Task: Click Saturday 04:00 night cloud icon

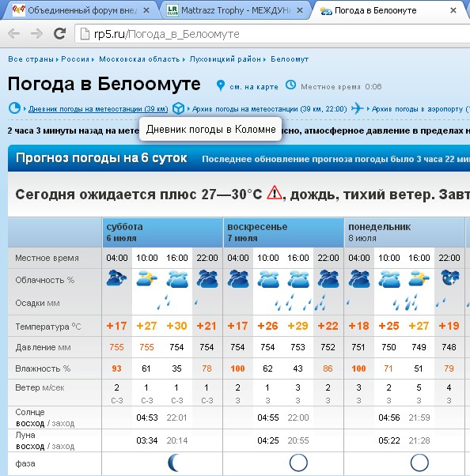Action: [116, 278]
